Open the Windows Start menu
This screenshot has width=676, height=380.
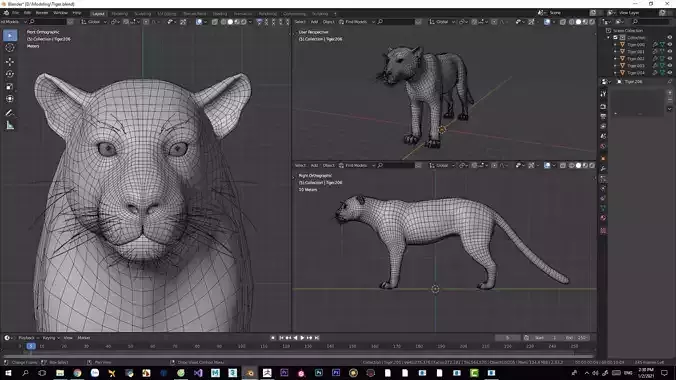pyautogui.click(x=8, y=373)
